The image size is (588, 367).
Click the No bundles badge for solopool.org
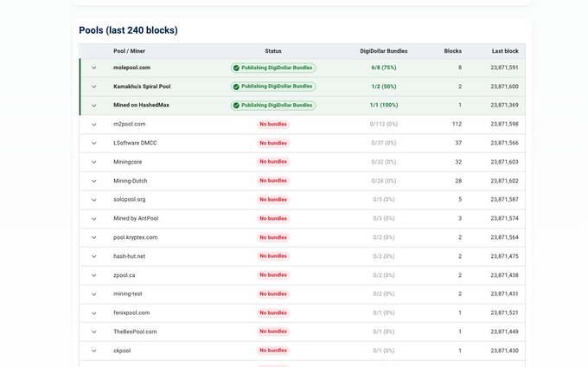(x=273, y=200)
